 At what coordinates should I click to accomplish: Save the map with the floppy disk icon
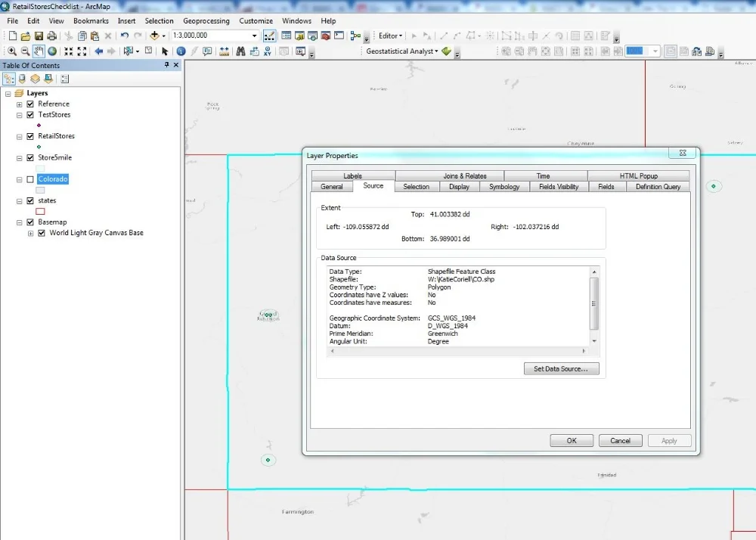(39, 36)
